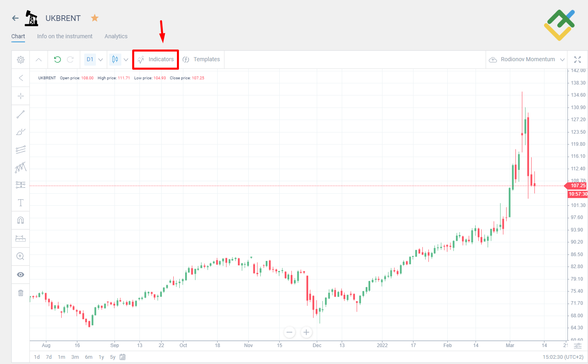Image resolution: width=588 pixels, height=364 pixels.
Task: Select the crosshair cursor tool
Action: click(x=21, y=96)
